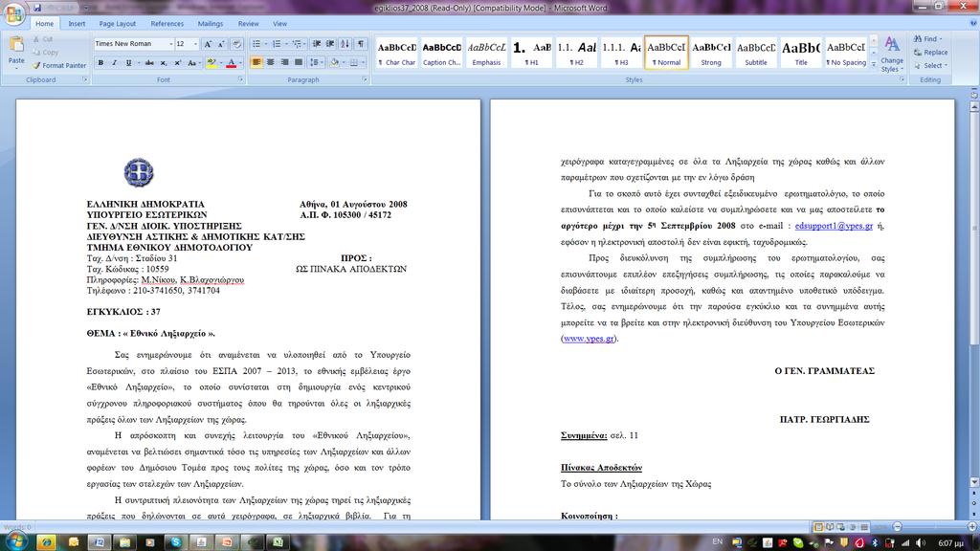Apply the red font color
980x551 pixels.
coord(232,62)
